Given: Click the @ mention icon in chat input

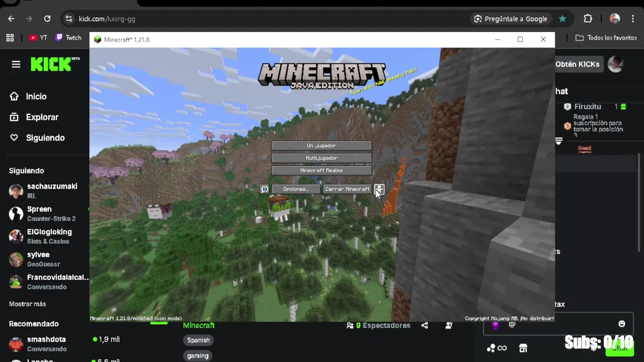Looking at the screenshot, I should (x=512, y=325).
